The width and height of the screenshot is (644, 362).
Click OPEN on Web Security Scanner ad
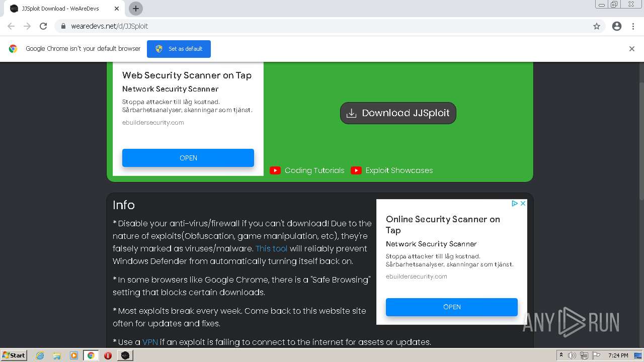pos(188,158)
